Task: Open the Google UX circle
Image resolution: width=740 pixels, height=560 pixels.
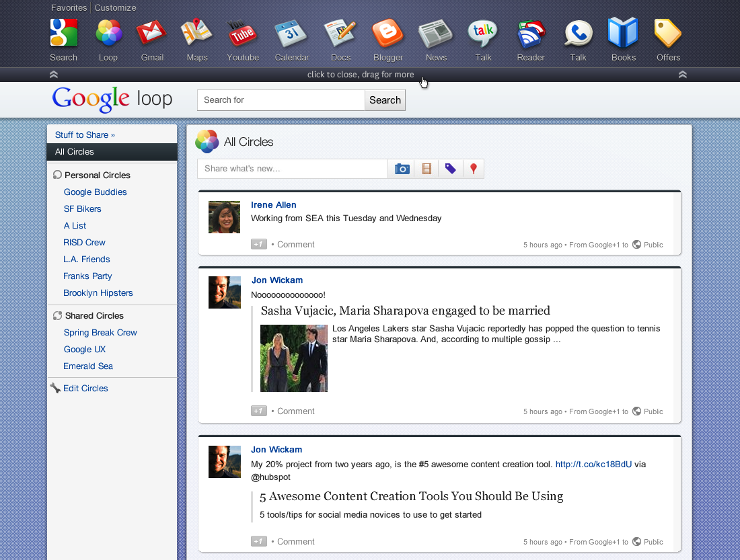Action: (x=85, y=350)
